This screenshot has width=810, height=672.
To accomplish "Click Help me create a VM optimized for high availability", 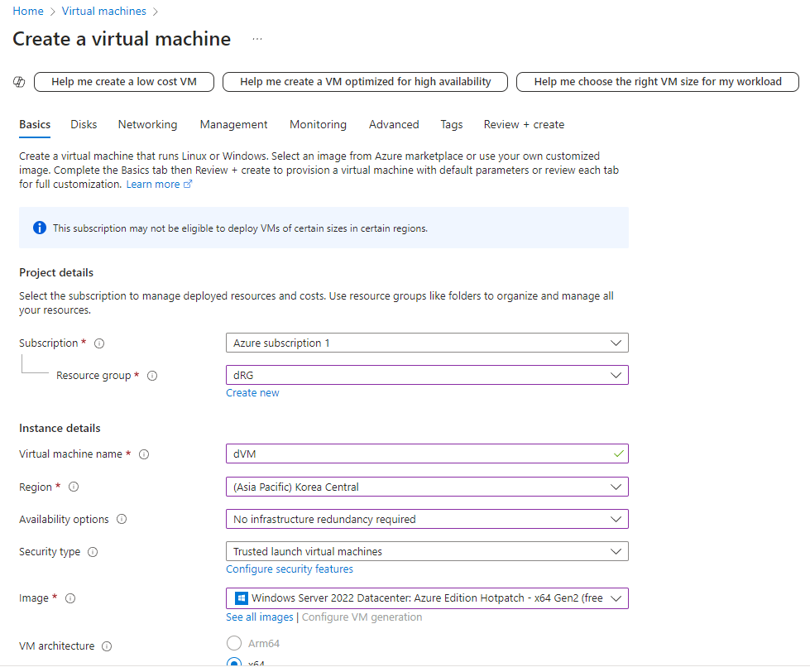I will pos(365,82).
